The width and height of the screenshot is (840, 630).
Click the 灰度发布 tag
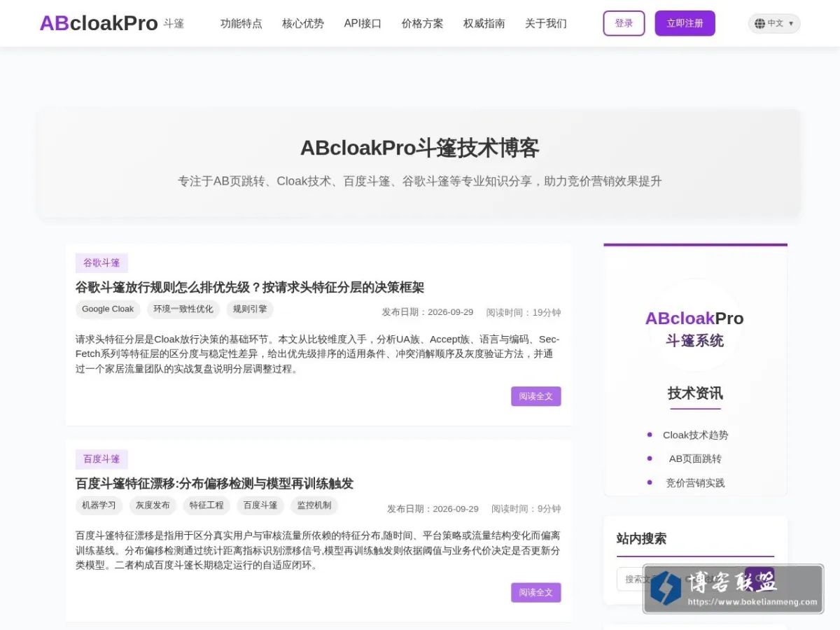pos(153,505)
